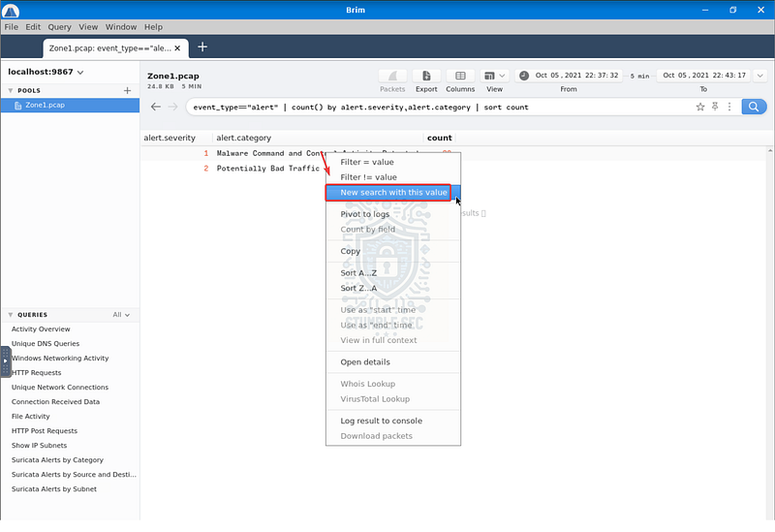Collapse the POOLS section
Viewport: 775px width, 532px height.
11,90
